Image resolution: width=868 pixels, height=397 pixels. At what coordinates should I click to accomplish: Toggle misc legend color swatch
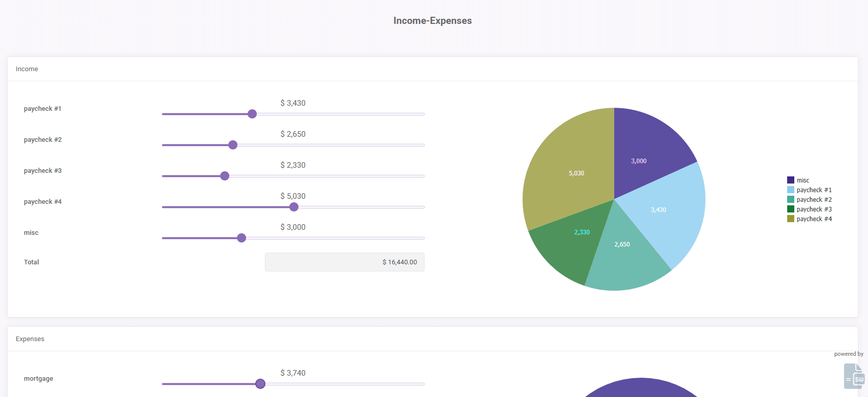[791, 180]
